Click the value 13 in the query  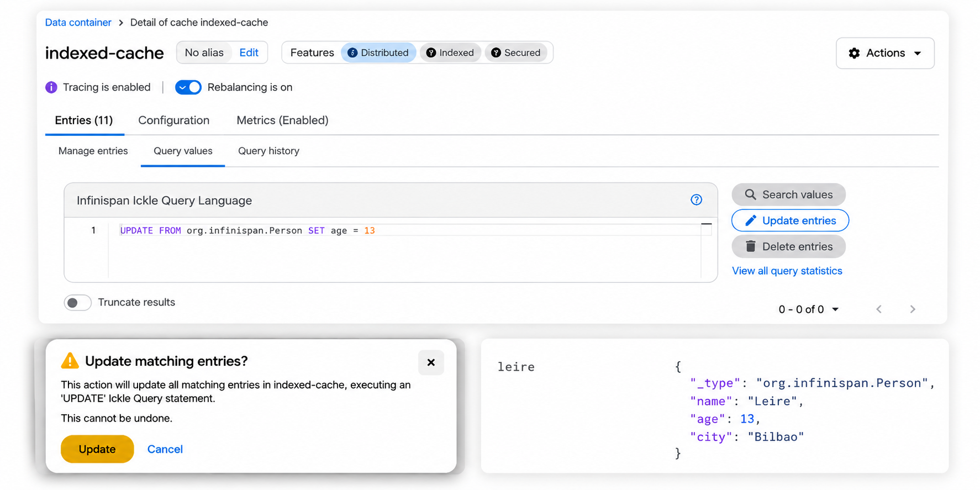pyautogui.click(x=370, y=230)
